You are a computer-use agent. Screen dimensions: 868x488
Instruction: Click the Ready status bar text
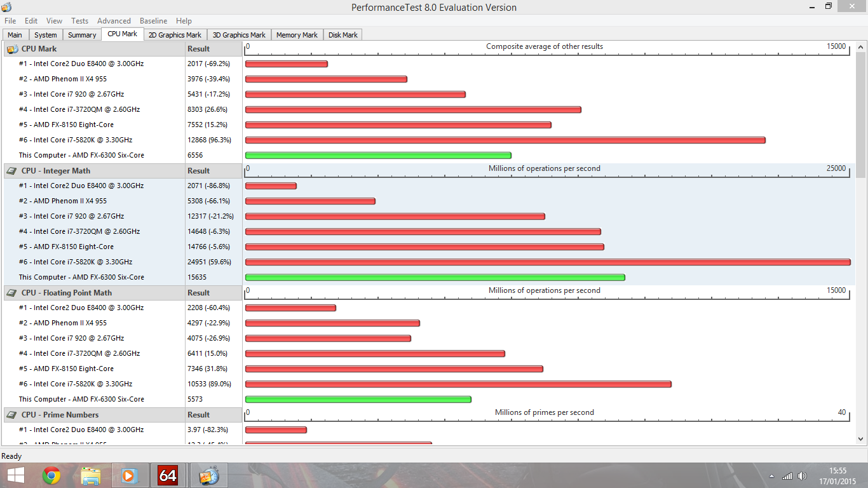[x=11, y=456]
